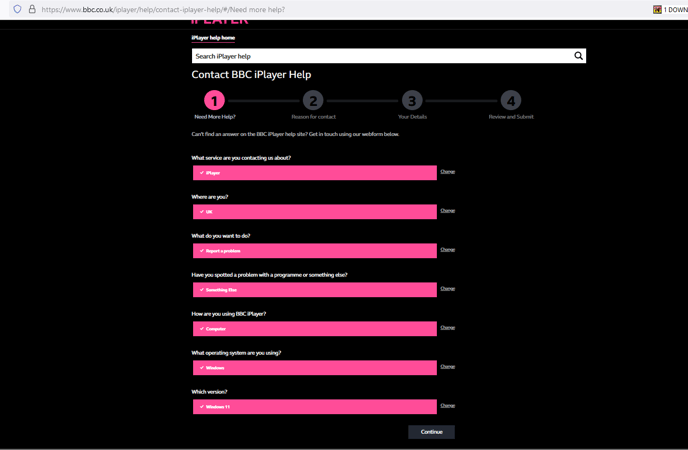Screen dimensions: 688x450
Task: Select step 2 Reason for contact circle
Action: coord(313,100)
